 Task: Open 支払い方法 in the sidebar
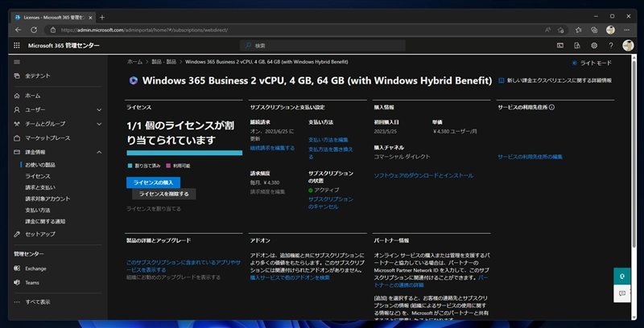(x=38, y=211)
